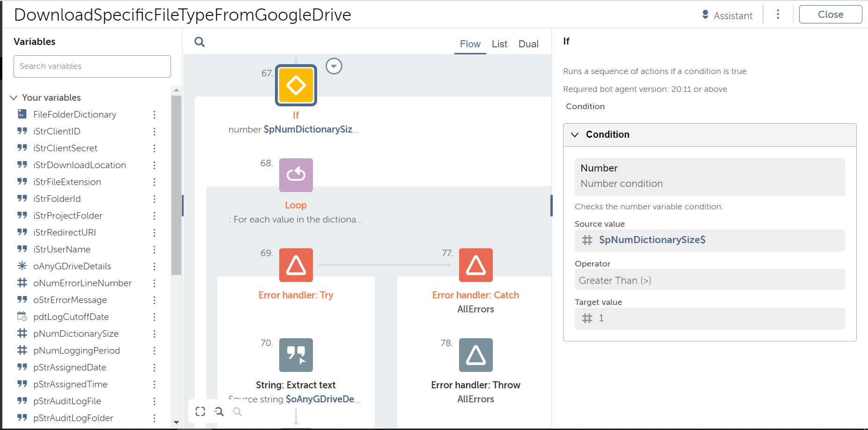The width and height of the screenshot is (868, 430).
Task: Collapse the Your variables section
Action: click(14, 98)
